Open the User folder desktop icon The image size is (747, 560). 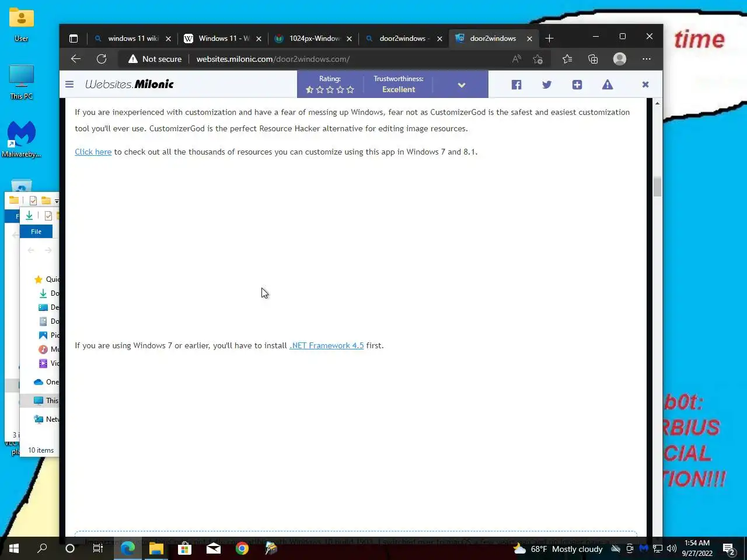click(21, 24)
